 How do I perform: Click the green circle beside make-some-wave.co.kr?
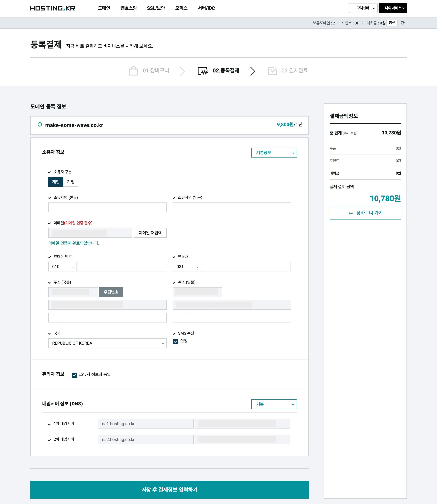click(x=40, y=125)
